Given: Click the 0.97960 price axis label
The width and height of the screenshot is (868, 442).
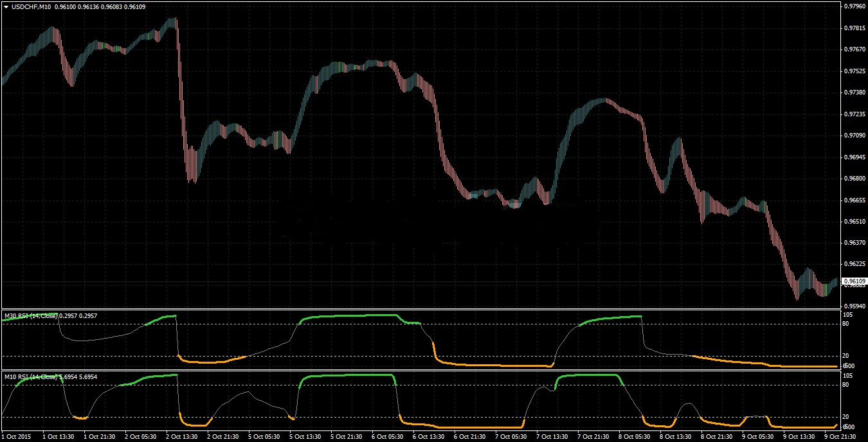Looking at the screenshot, I should pyautogui.click(x=854, y=6).
